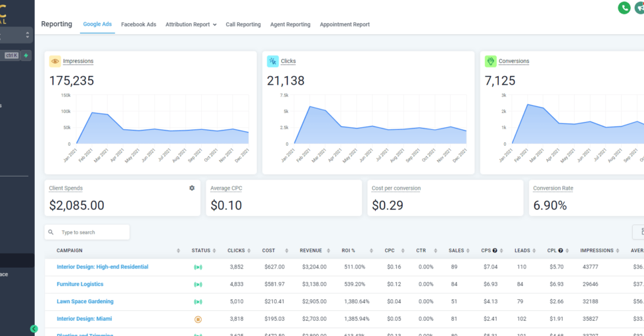644x336 pixels.
Task: Open Interior Design: High-end Residential campaign
Action: (x=103, y=266)
